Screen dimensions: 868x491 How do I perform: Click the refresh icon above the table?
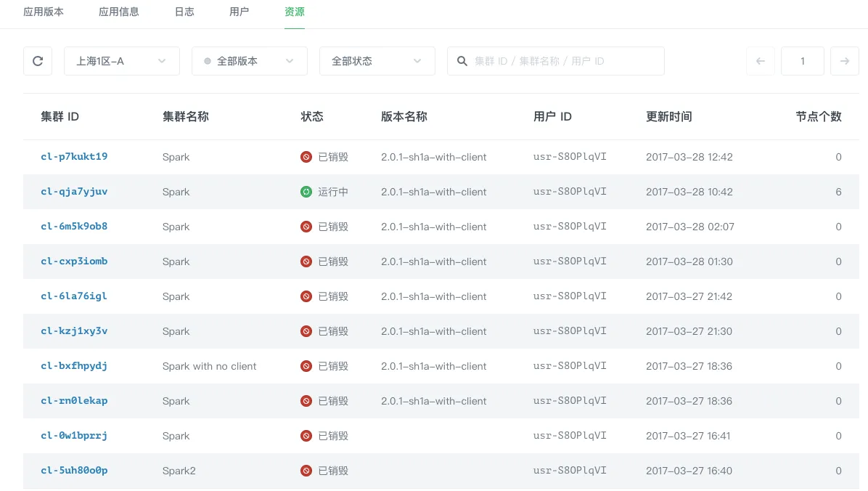pos(37,61)
